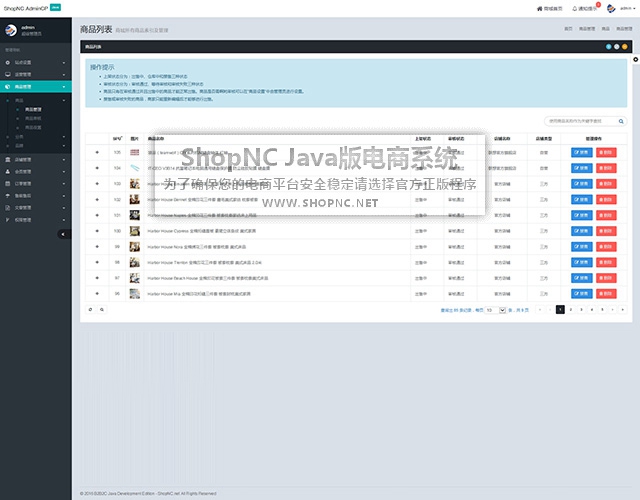Go to page 3 of the list
Image resolution: width=640 pixels, height=500 pixels.
(581, 310)
